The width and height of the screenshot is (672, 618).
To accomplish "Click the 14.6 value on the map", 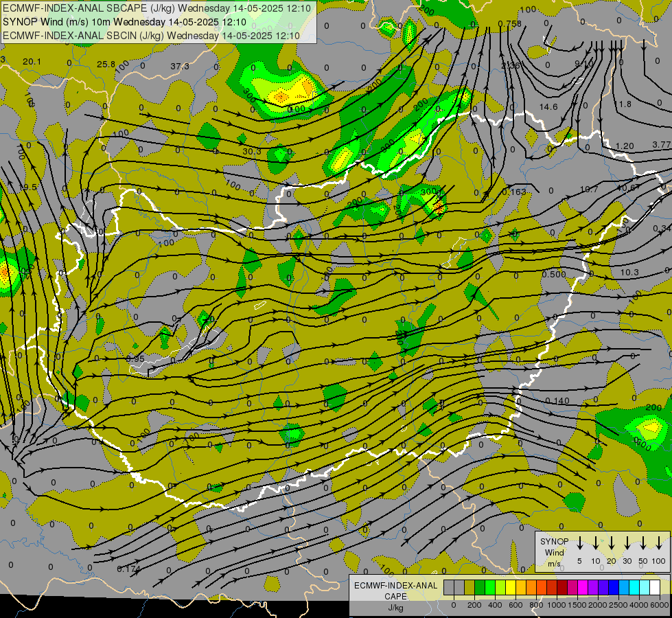I will (548, 107).
